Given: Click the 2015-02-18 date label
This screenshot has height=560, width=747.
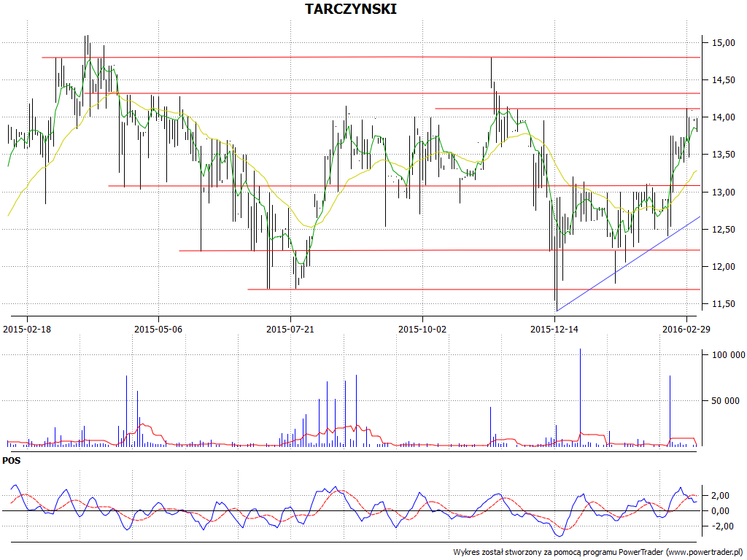Looking at the screenshot, I should coord(27,329).
